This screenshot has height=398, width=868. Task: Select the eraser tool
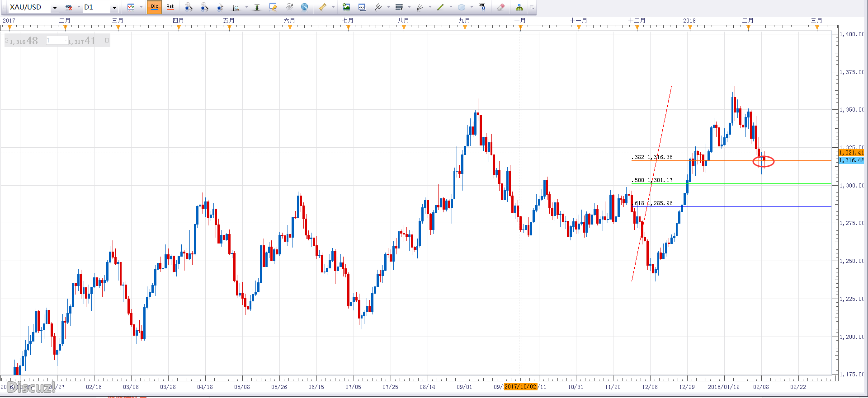(x=500, y=7)
